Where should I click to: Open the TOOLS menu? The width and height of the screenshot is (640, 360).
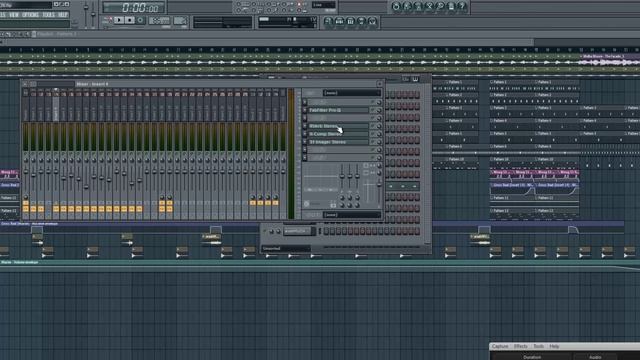pyautogui.click(x=48, y=15)
